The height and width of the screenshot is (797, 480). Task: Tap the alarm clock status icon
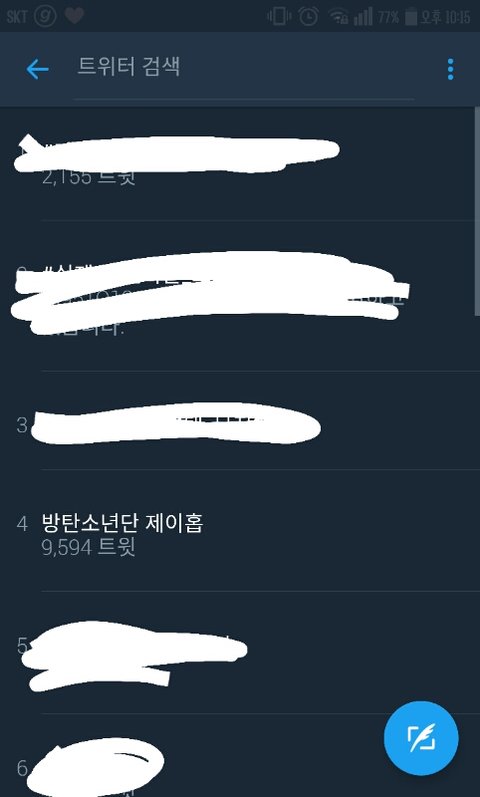(308, 16)
